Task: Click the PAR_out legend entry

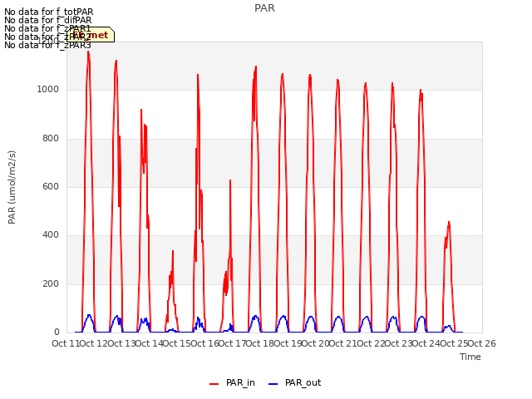Action: 294,382
